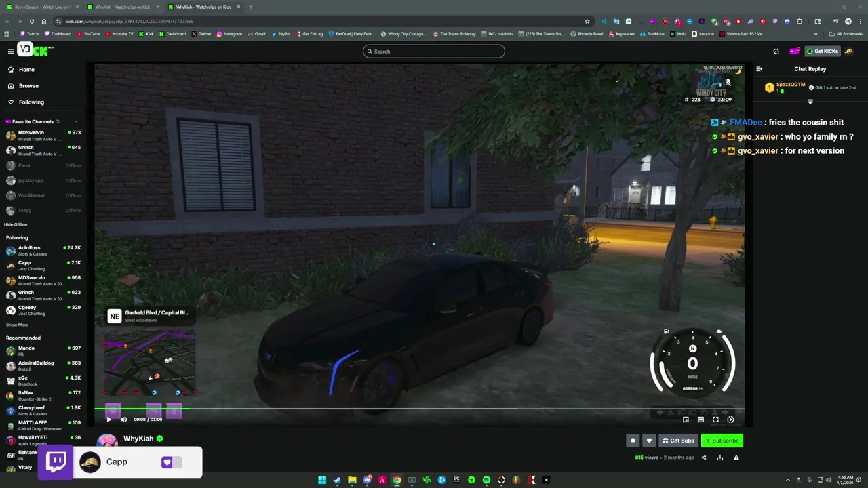Open Cgeezy channel in Following
The height and width of the screenshot is (488, 868).
click(x=42, y=310)
